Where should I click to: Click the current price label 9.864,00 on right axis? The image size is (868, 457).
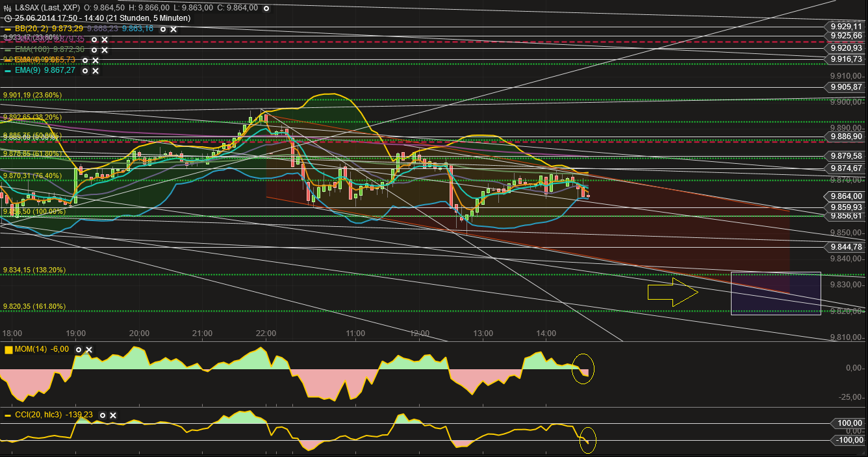coord(845,196)
